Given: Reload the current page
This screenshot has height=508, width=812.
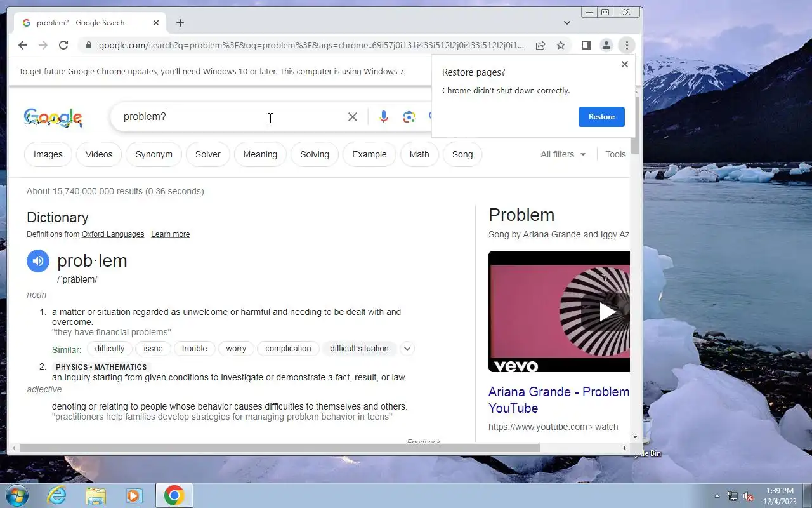Looking at the screenshot, I should coord(63,45).
